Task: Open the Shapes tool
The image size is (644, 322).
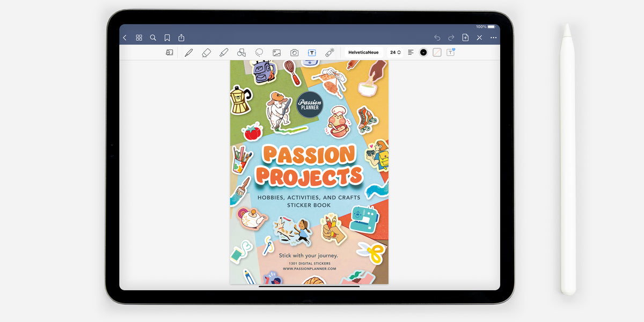Action: tap(241, 52)
